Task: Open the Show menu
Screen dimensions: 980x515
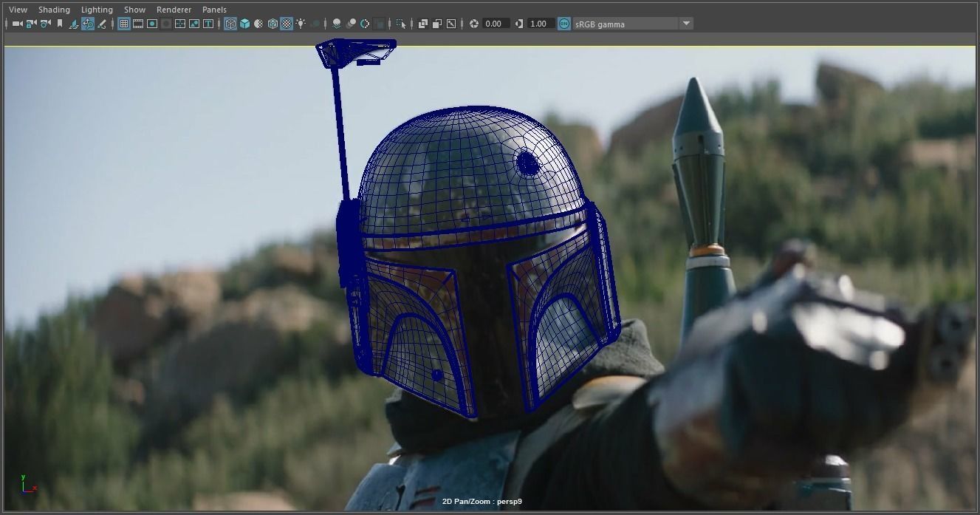Action: point(134,10)
